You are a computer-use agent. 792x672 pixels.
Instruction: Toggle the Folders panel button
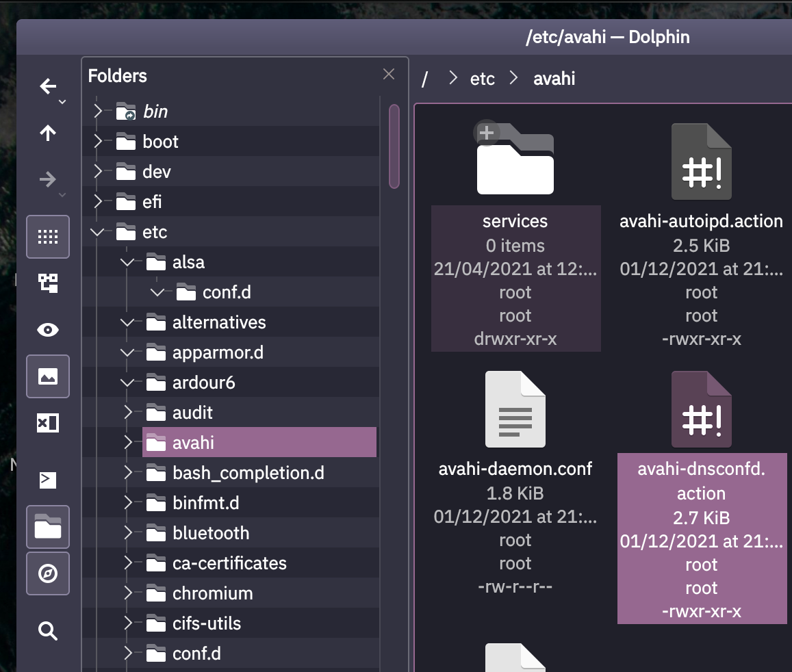tap(48, 527)
